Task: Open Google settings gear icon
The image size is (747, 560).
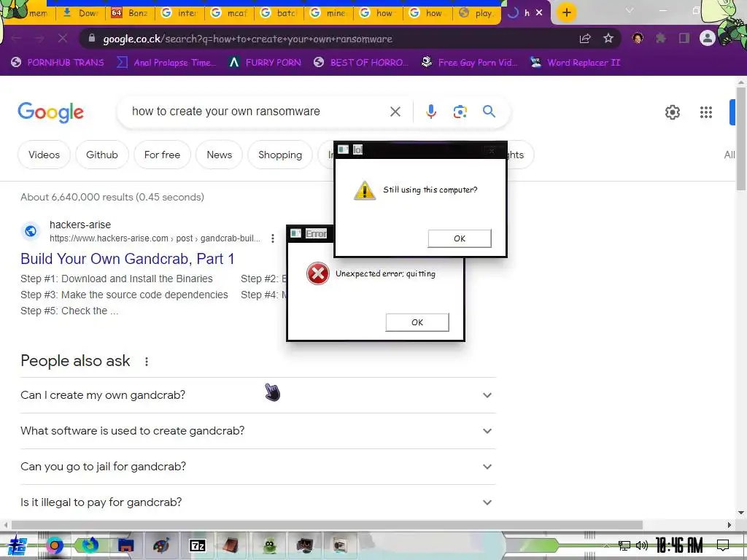Action: pyautogui.click(x=672, y=112)
